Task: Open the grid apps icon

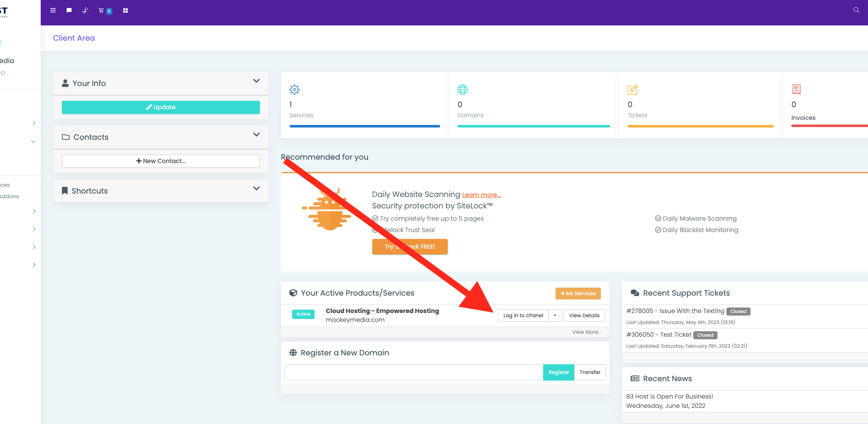Action: coord(126,11)
